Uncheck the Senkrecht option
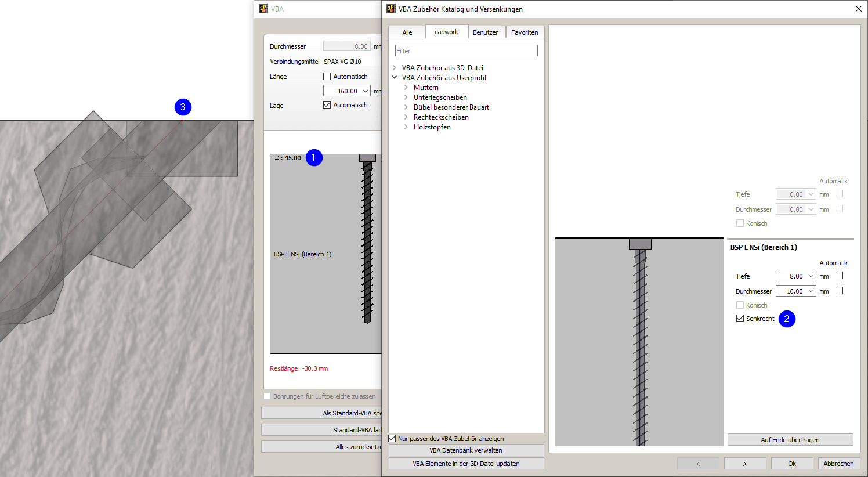This screenshot has height=477, width=868. point(740,318)
